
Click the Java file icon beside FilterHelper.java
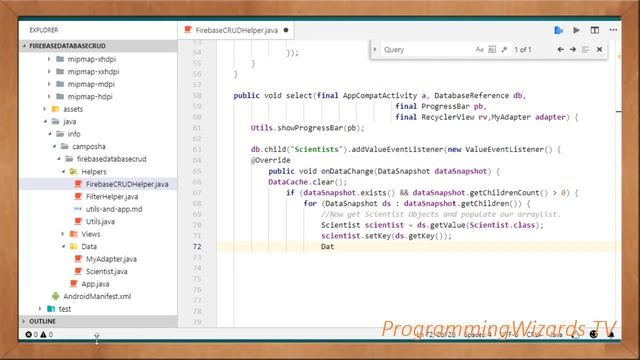tap(78, 196)
